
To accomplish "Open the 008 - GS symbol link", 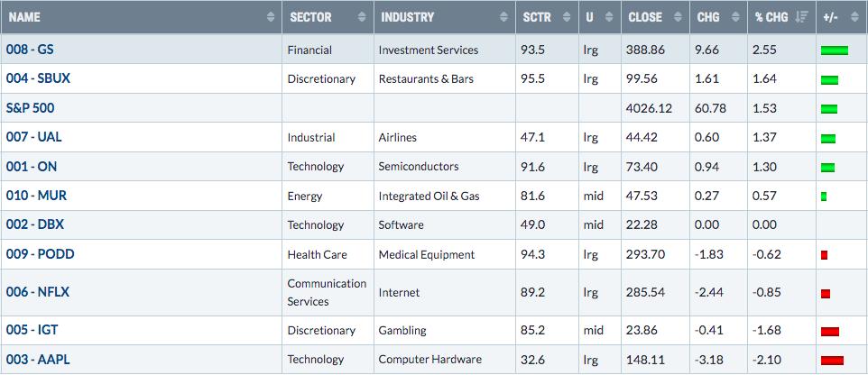I will [30, 50].
